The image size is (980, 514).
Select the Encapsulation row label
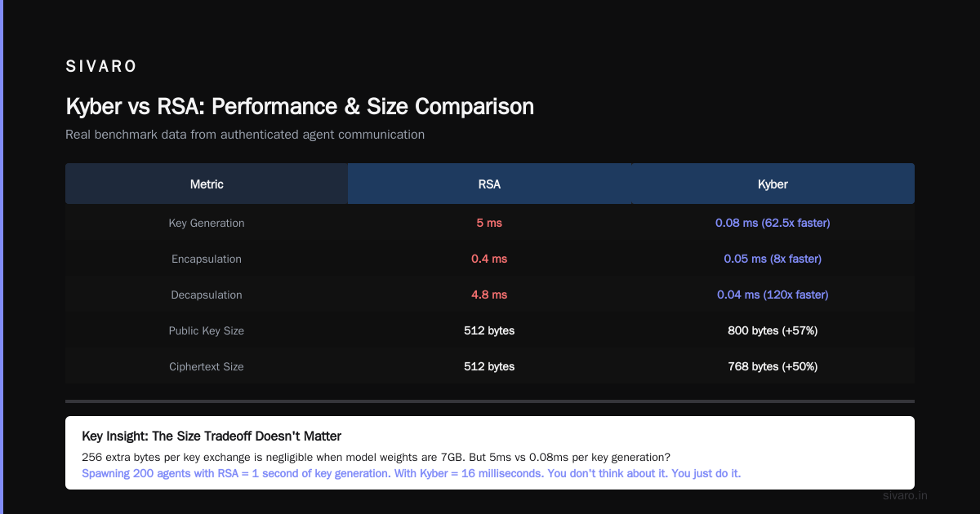207,259
